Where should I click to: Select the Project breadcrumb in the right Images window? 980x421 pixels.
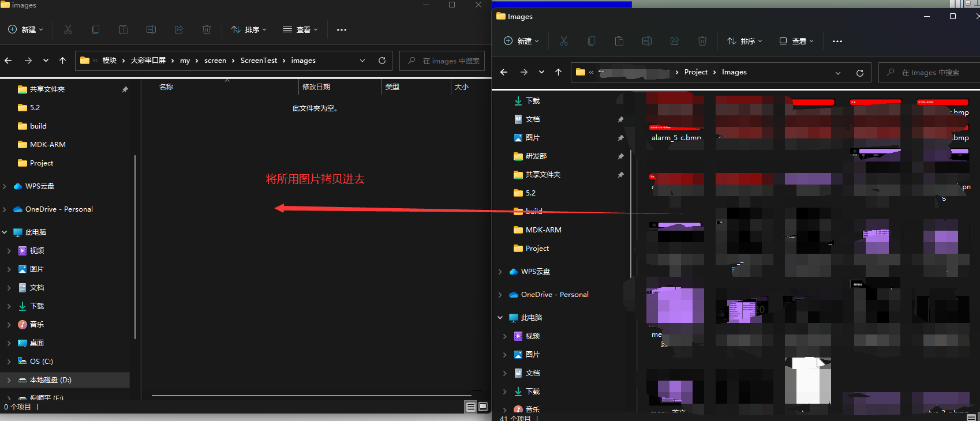click(696, 72)
